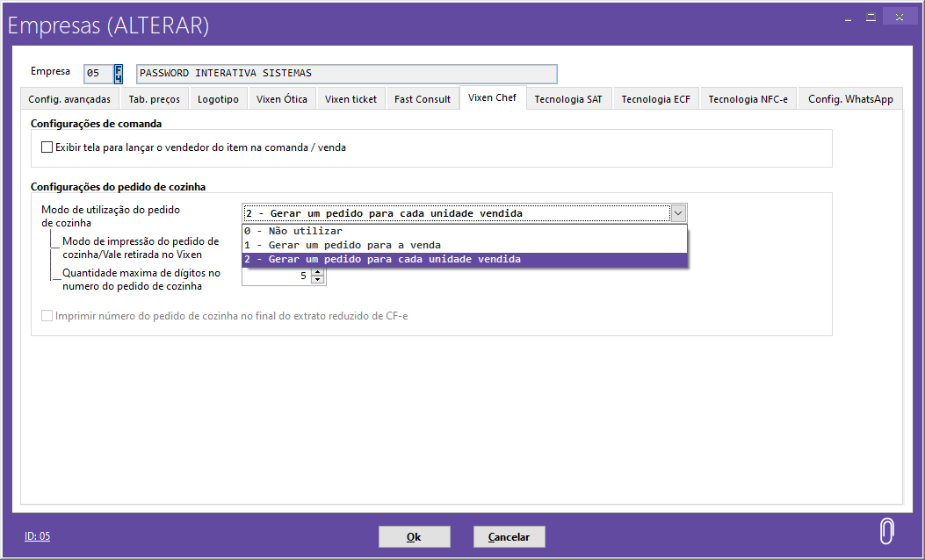
Task: Click the Empresa code field showing 05
Action: [98, 74]
